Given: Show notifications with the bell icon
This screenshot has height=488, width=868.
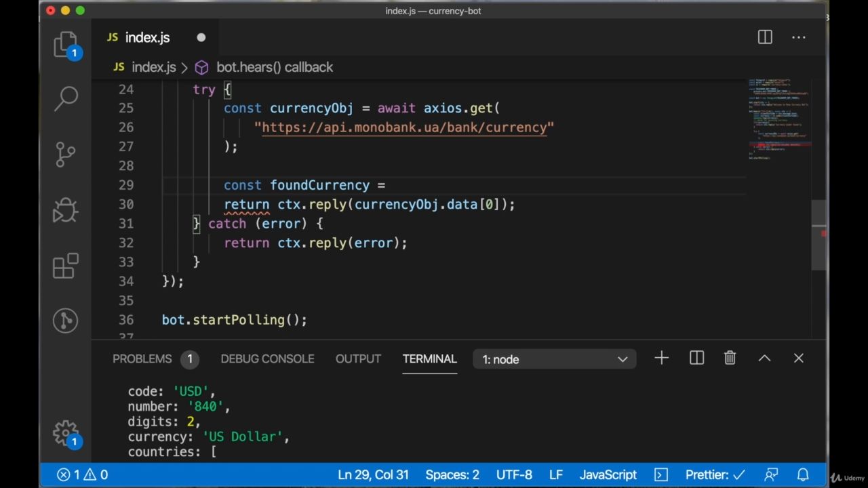Looking at the screenshot, I should click(x=803, y=474).
